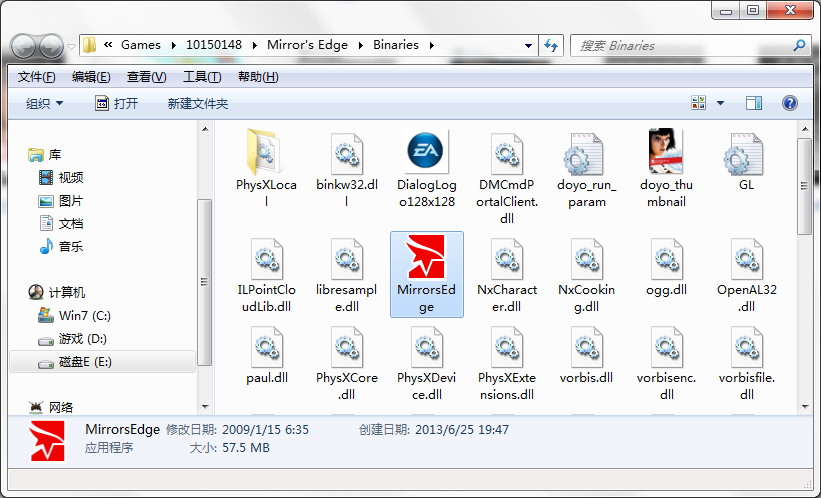Image resolution: width=821 pixels, height=498 pixels.
Task: Select 磁盘E (E:) drive
Action: (x=102, y=362)
